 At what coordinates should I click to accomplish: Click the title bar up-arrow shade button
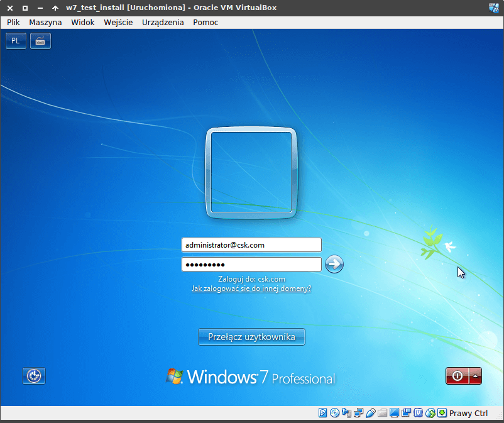55,8
